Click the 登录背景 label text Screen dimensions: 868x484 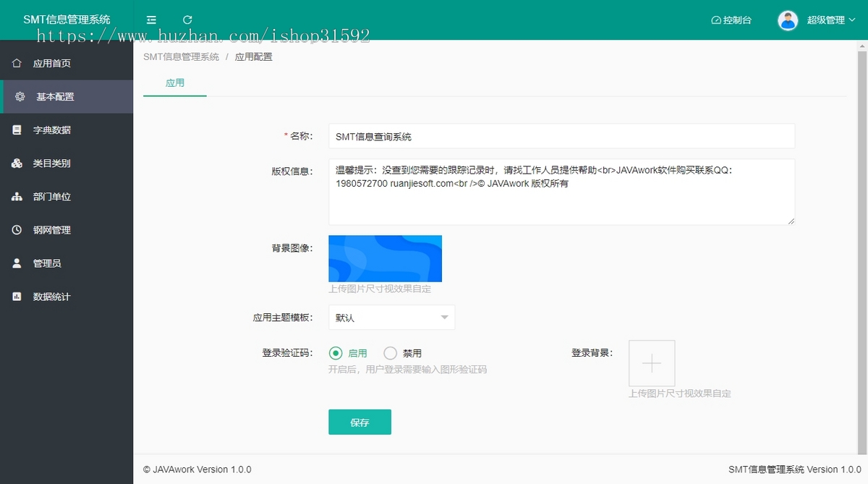[x=592, y=353]
